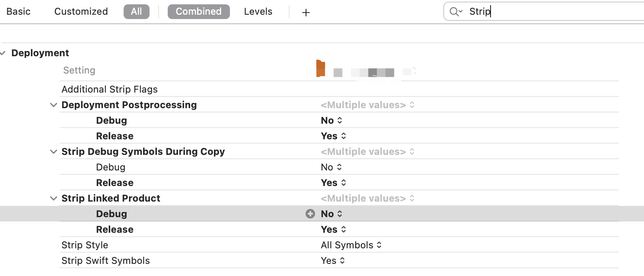The image size is (644, 276).
Task: Open Deployment Postprocessing Release Yes popup
Action: (x=334, y=136)
